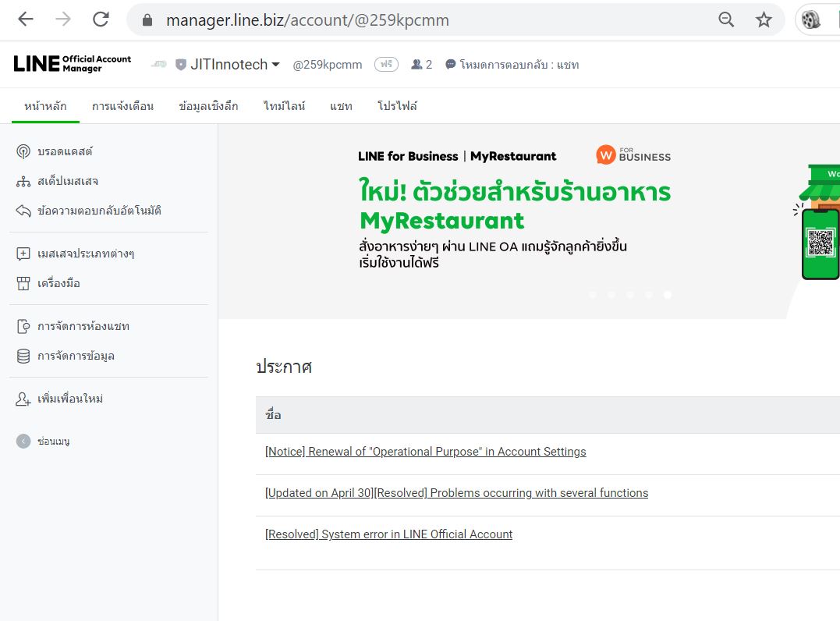Screen dimensions: 840x621
Task: Open the data management (การจัดการข้อมูล) database icon
Action: point(23,357)
